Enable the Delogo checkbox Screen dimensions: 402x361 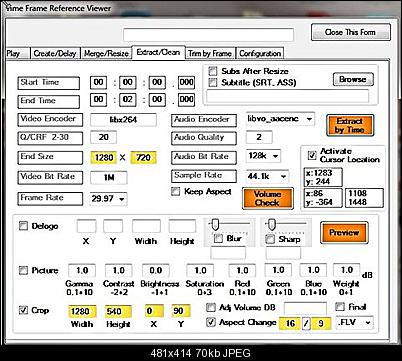point(23,226)
